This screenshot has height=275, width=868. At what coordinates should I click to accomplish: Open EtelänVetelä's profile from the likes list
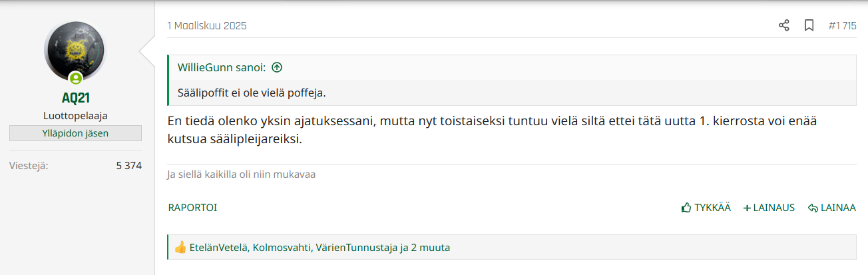[x=218, y=248]
